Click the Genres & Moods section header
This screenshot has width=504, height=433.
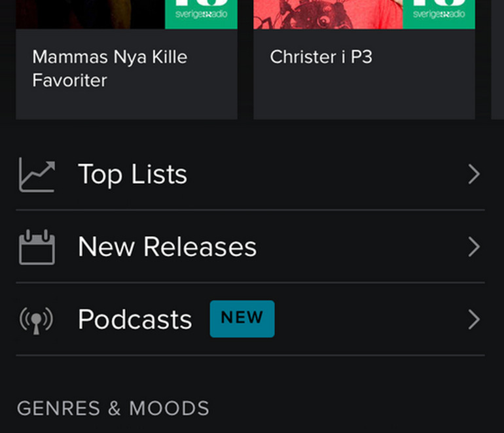(x=113, y=408)
